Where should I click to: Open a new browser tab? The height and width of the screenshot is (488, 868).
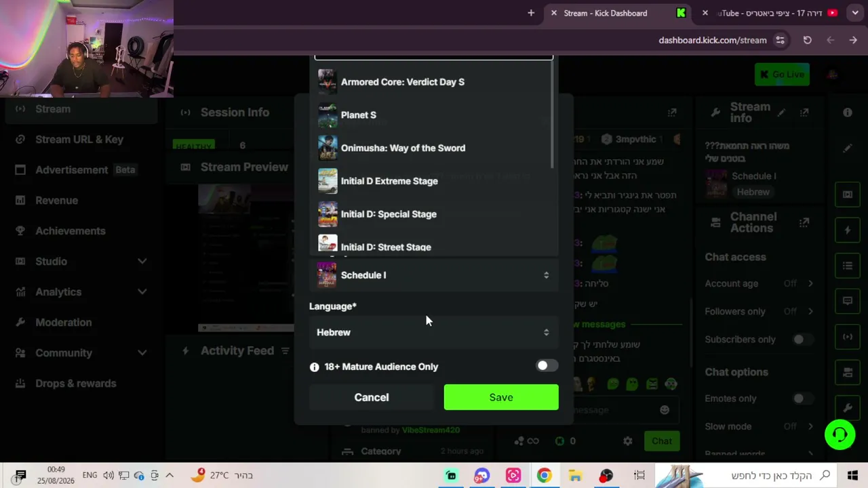point(531,13)
